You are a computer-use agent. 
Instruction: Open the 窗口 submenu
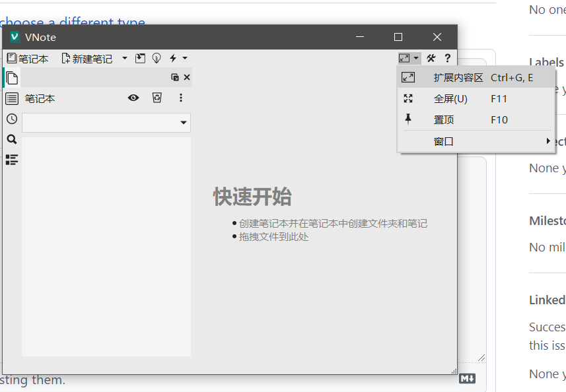476,141
